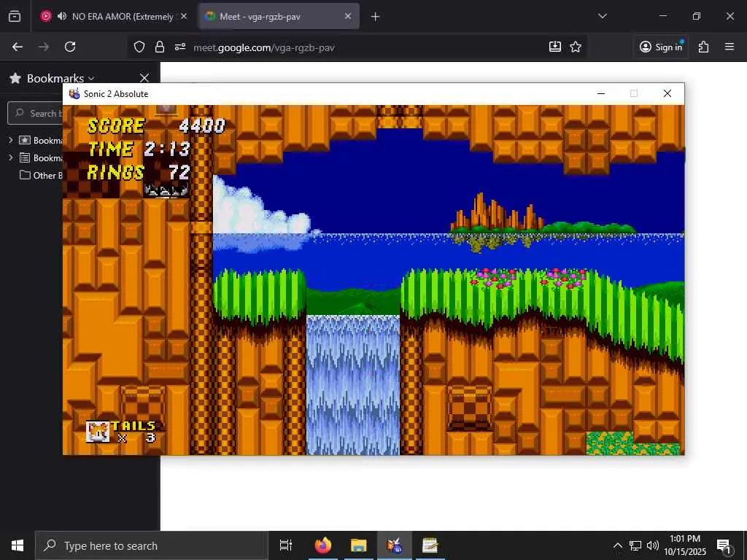Click the Tails life icon in game
747x560 pixels.
point(98,432)
